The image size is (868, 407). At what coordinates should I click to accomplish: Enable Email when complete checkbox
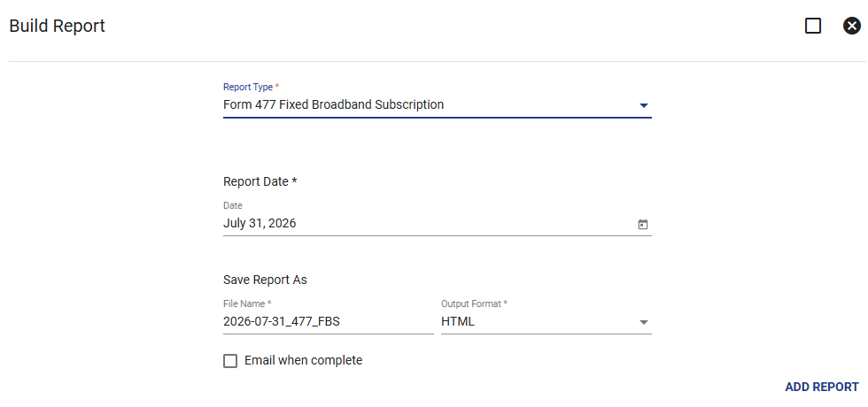click(230, 361)
